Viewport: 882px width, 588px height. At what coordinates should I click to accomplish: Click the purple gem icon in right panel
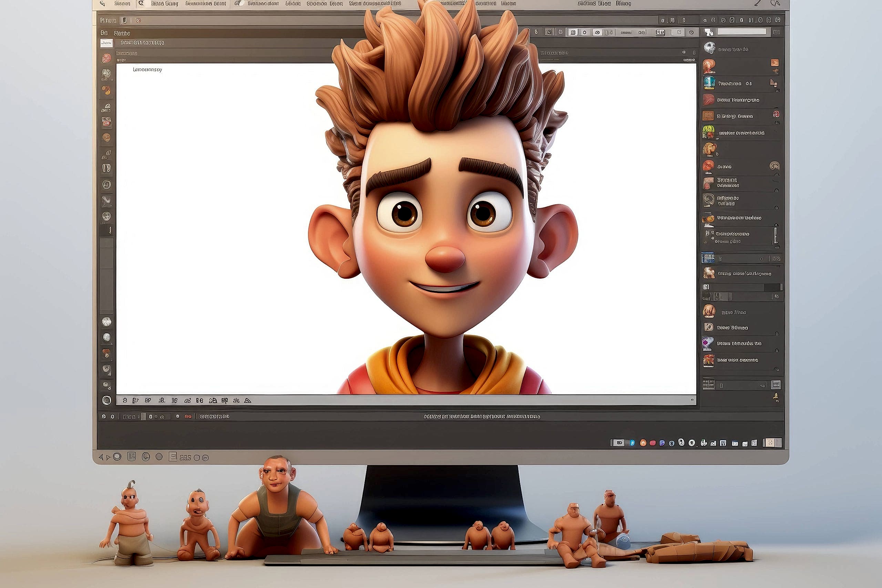click(708, 343)
